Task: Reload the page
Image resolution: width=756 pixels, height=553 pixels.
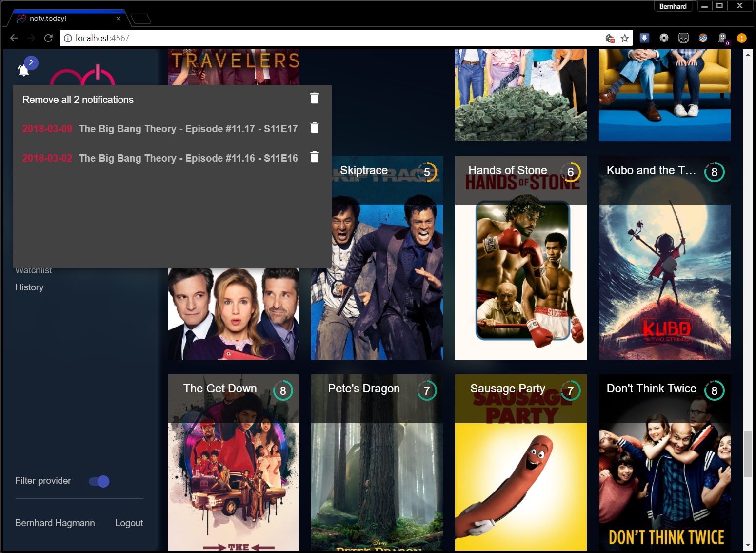Action: (48, 38)
